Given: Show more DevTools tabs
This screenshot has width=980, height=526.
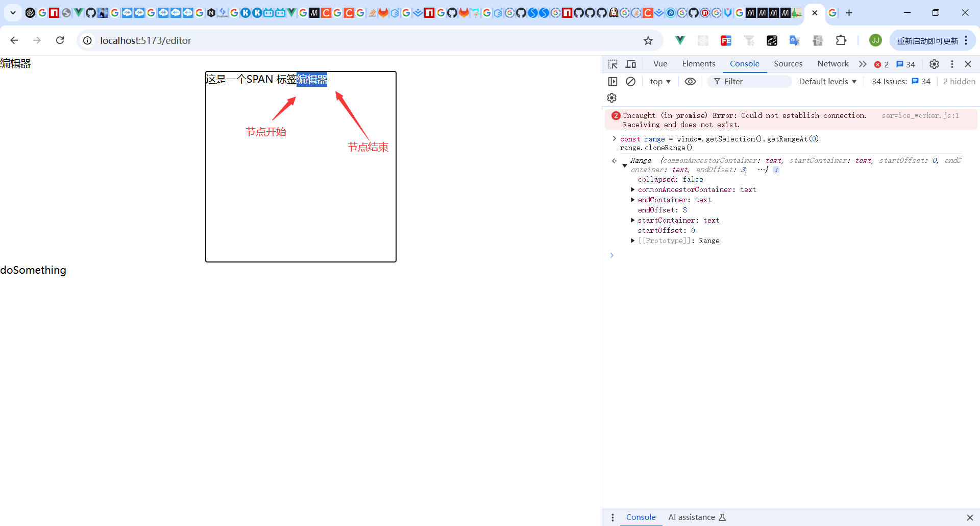Looking at the screenshot, I should 863,64.
